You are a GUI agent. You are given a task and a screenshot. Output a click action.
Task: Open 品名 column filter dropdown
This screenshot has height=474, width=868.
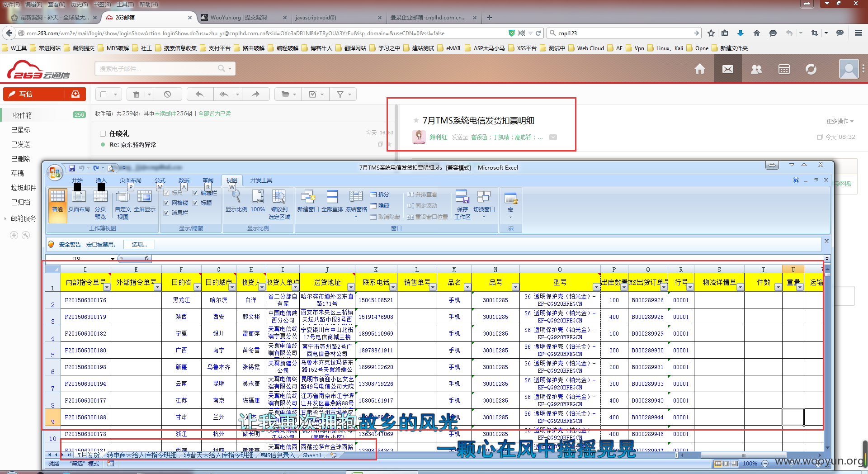[x=467, y=287]
